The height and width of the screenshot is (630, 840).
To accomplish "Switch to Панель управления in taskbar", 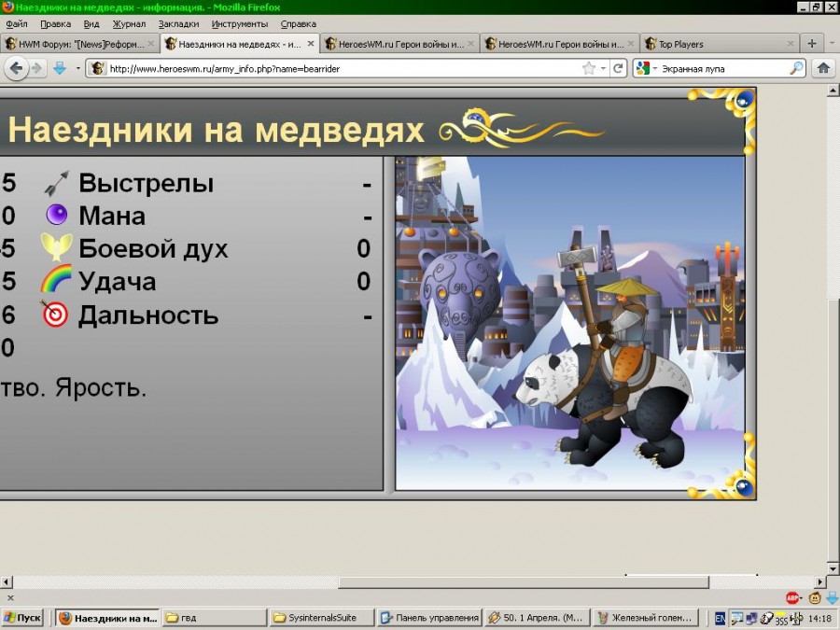I will pos(428,618).
